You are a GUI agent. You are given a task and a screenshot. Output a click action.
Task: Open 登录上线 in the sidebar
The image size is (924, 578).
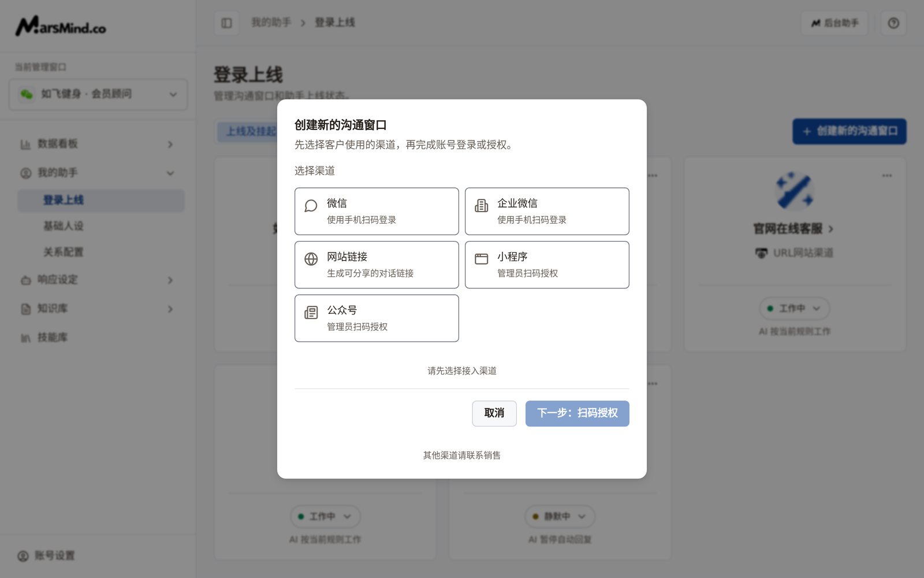point(101,200)
